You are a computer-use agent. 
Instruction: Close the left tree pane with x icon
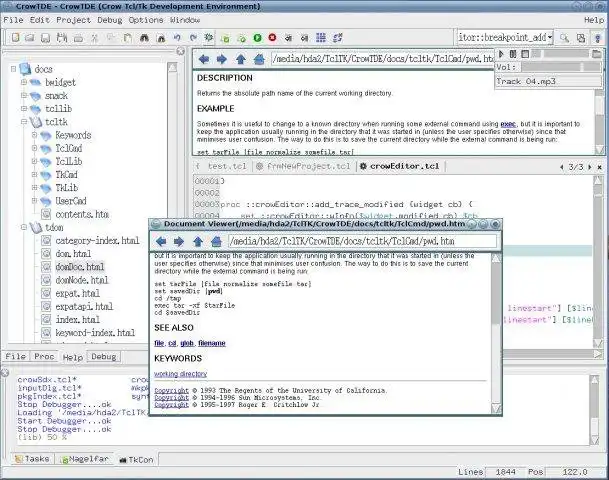pos(180,51)
